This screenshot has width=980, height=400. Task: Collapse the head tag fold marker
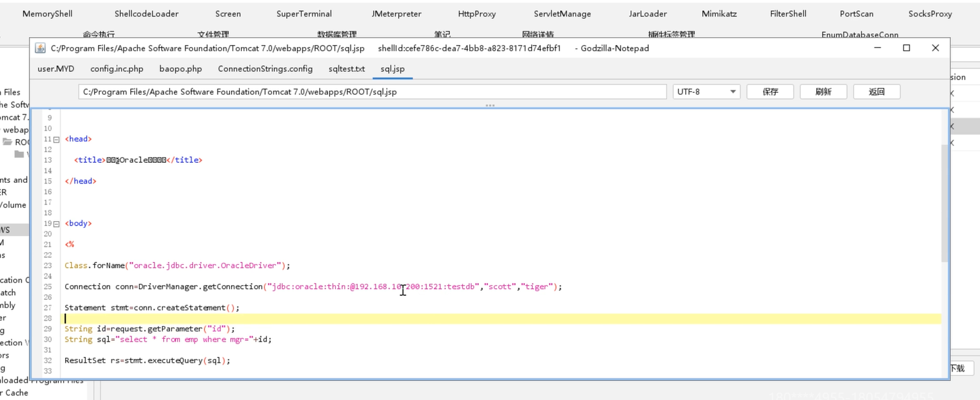pos(56,139)
